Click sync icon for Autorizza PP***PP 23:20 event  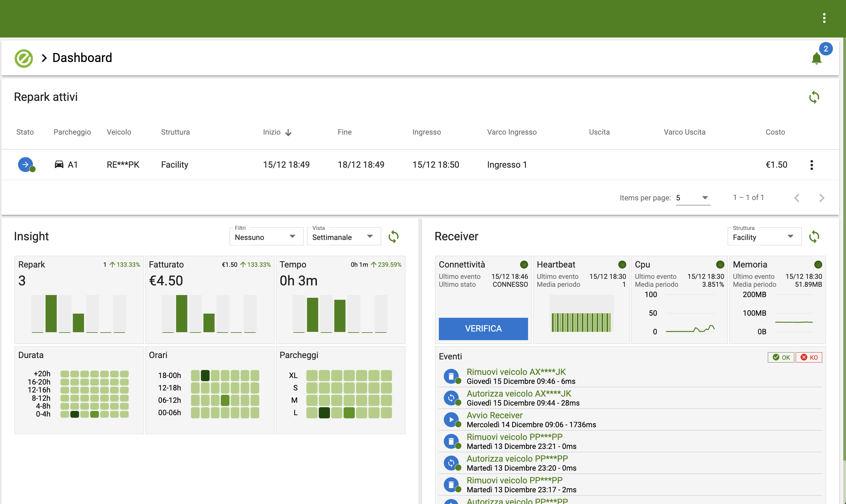tap(451, 463)
